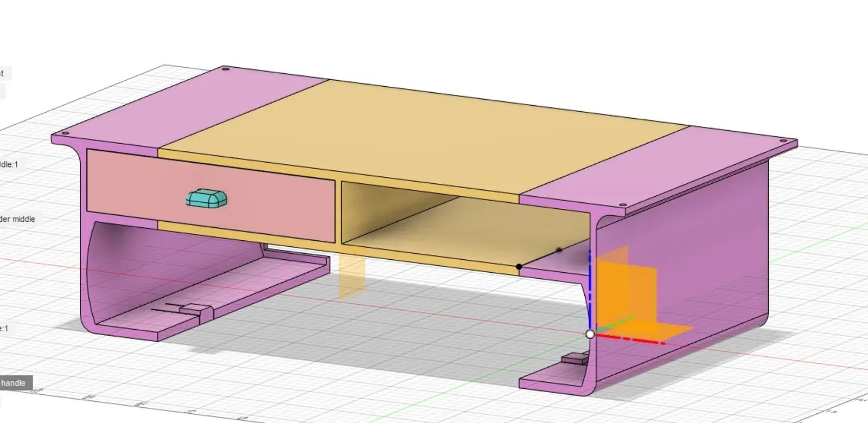This screenshot has height=423, width=868.
Task: Select the pink drawer front face
Action: tap(210, 195)
